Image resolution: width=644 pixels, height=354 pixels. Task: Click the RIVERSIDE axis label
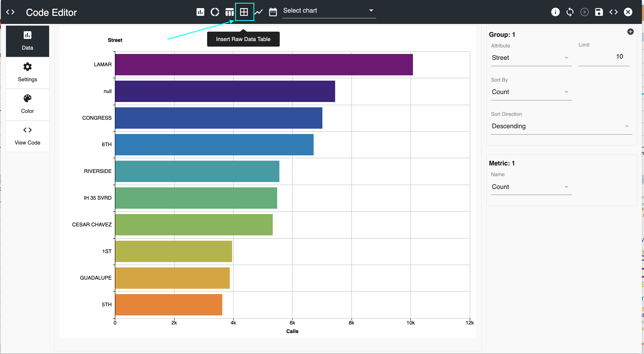coord(98,171)
